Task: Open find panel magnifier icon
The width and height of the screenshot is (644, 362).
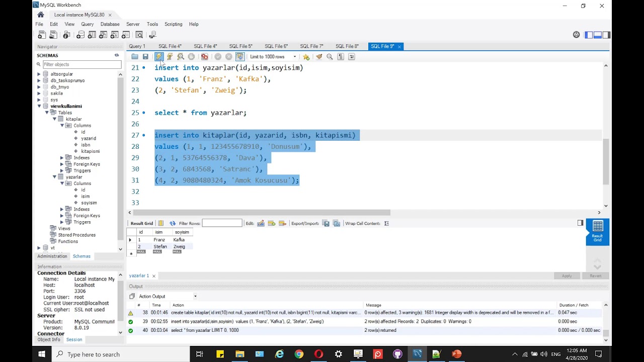Action: coord(330,57)
